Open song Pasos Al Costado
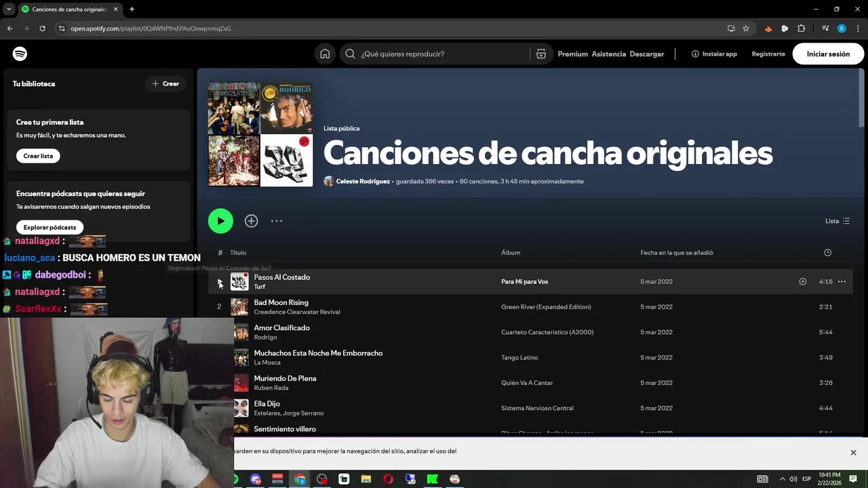The height and width of the screenshot is (488, 868). 281,277
